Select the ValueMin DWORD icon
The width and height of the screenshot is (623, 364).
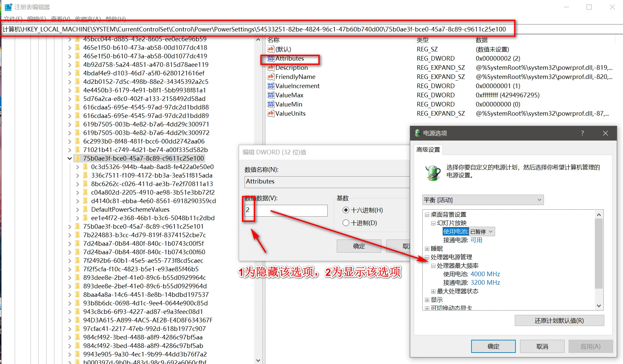(x=271, y=104)
